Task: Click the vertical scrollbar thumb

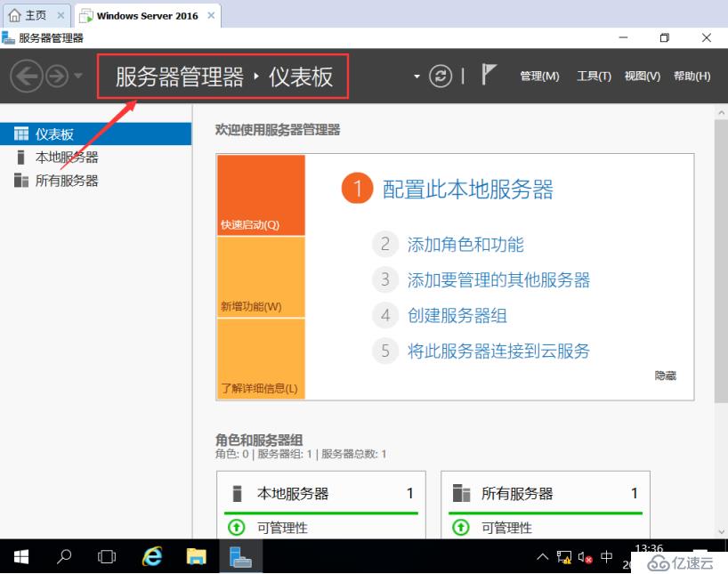Action: tap(721, 260)
